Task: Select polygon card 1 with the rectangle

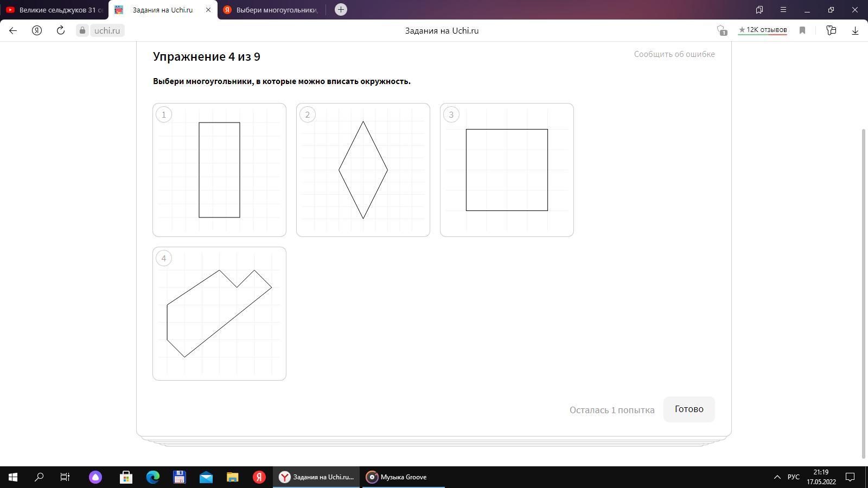Action: tap(219, 170)
